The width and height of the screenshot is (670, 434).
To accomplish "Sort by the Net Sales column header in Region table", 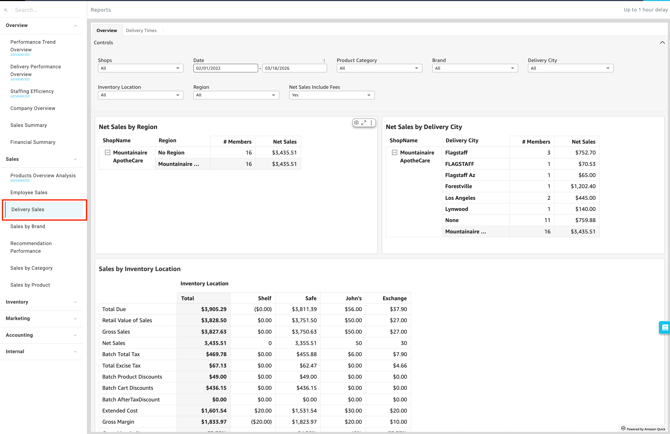I will point(284,142).
